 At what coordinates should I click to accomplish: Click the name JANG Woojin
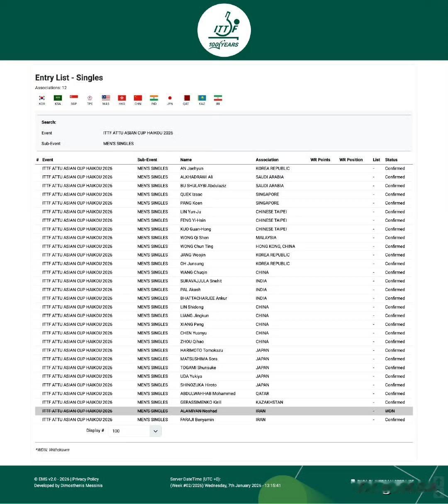pyautogui.click(x=193, y=255)
